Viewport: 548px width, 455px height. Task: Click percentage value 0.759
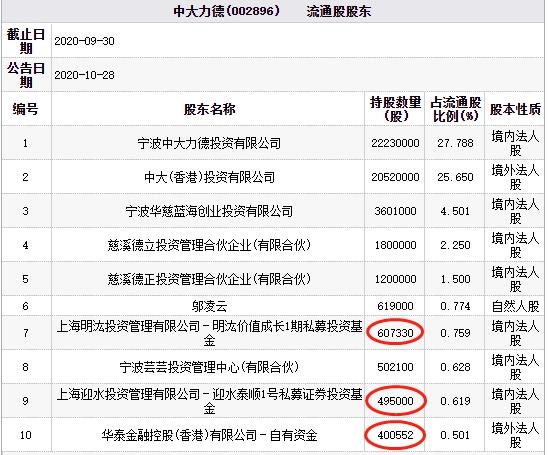click(455, 333)
